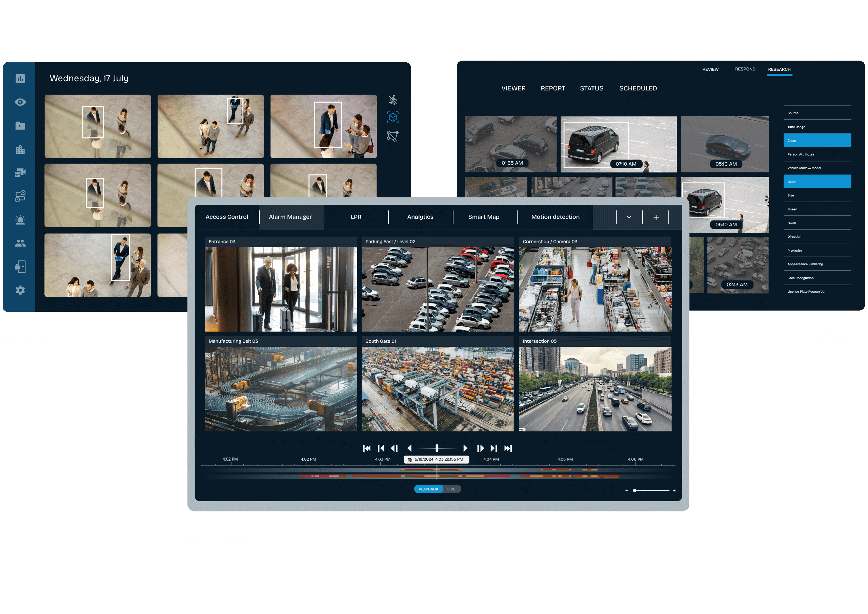
Task: Switch to LIVE mode toggle
Action: point(451,489)
